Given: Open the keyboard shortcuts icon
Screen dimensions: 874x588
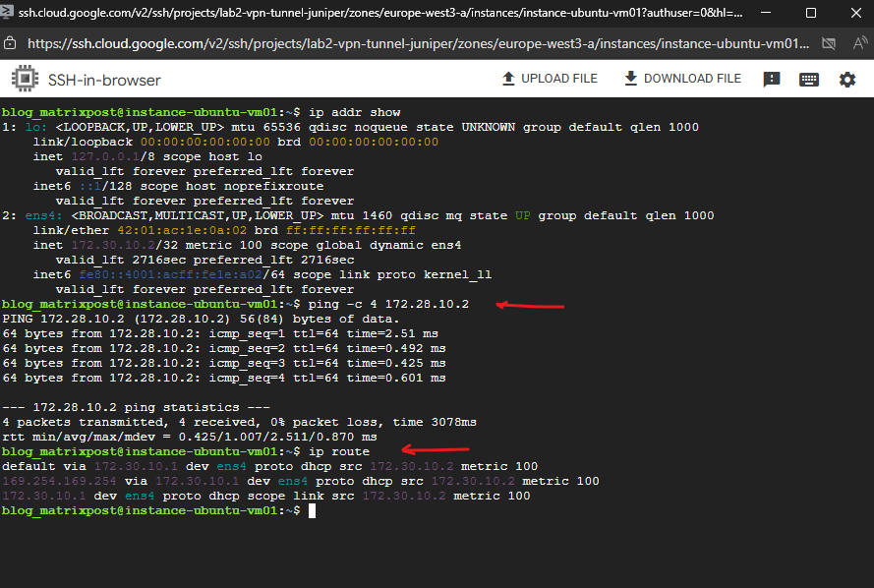Looking at the screenshot, I should pyautogui.click(x=809, y=80).
